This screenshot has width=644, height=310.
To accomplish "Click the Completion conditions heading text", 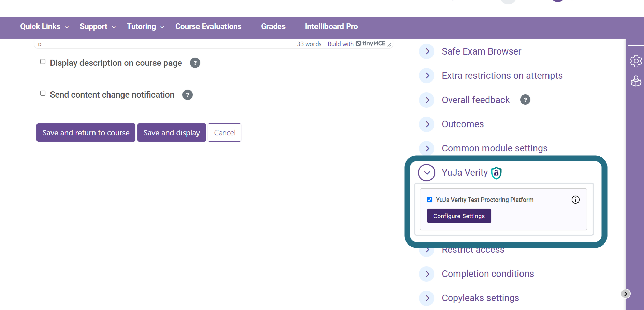I will (x=488, y=274).
